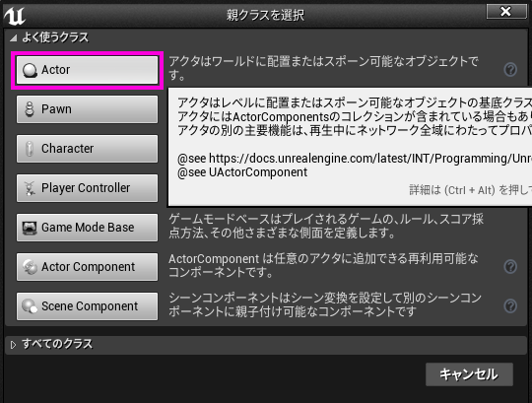
Task: Collapse the よく使うクラス section
Action: [x=13, y=37]
